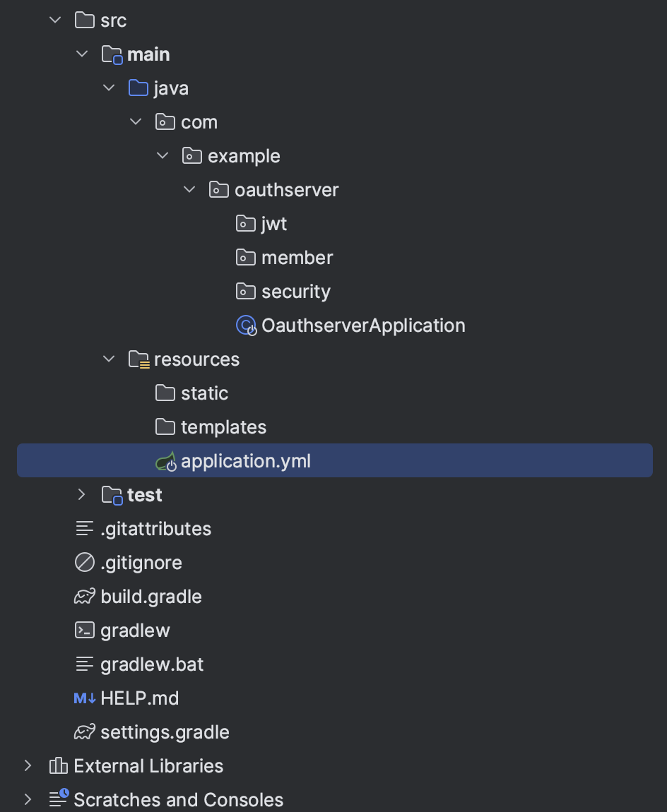
Task: Select the templates folder
Action: coord(223,426)
